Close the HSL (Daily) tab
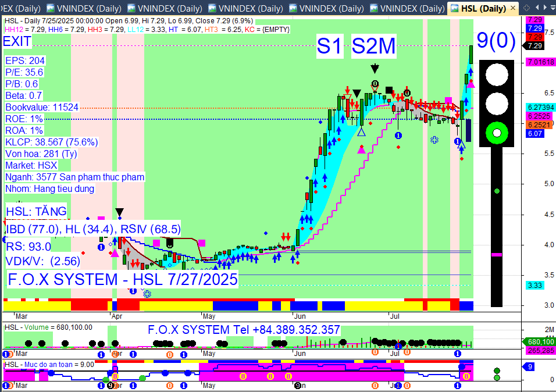 513,8
